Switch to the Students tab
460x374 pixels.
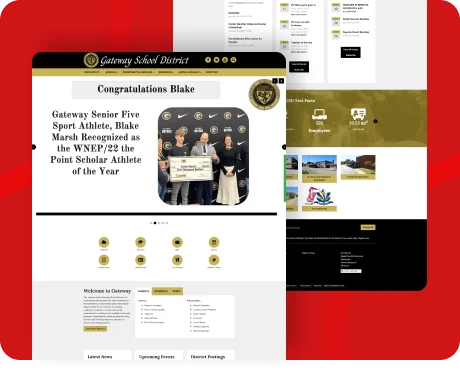click(161, 291)
